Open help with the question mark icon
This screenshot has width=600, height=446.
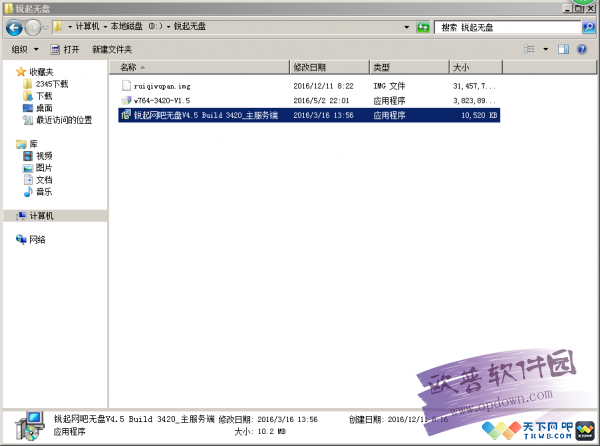click(582, 49)
